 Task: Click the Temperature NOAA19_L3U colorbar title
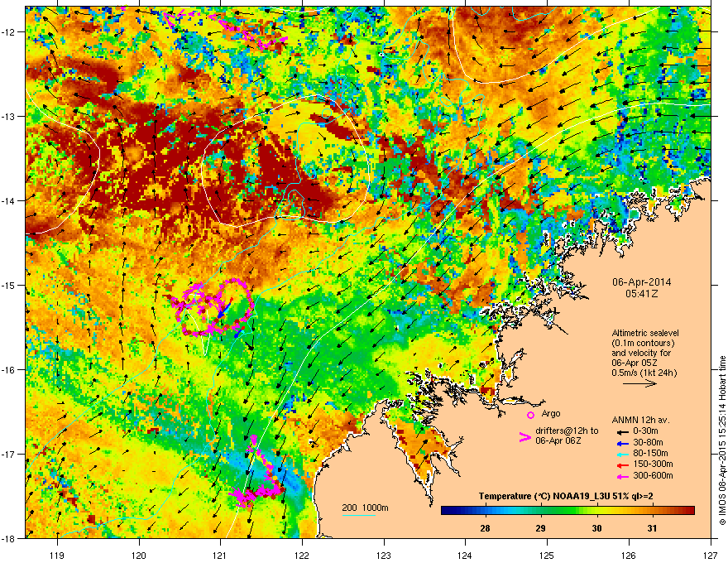pyautogui.click(x=566, y=496)
